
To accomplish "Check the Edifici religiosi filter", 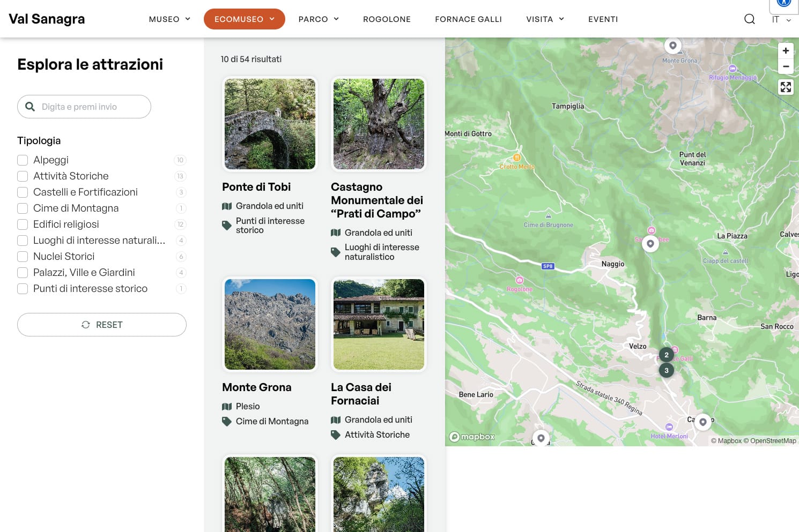I will (23, 224).
